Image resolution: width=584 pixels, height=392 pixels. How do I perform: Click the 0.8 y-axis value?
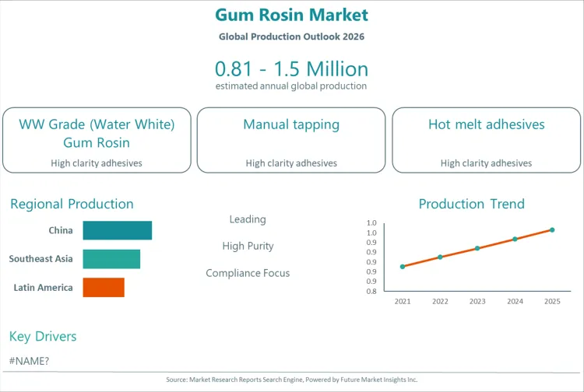tap(371, 291)
